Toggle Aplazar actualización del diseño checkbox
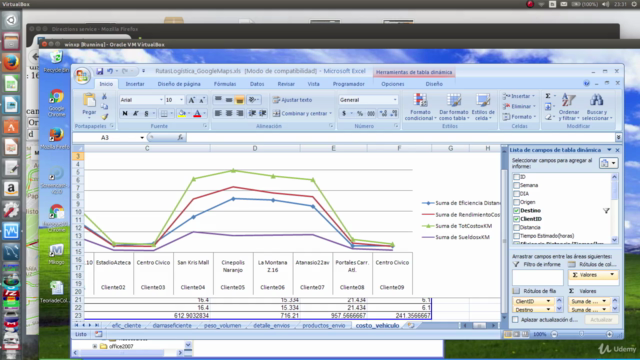 point(516,320)
